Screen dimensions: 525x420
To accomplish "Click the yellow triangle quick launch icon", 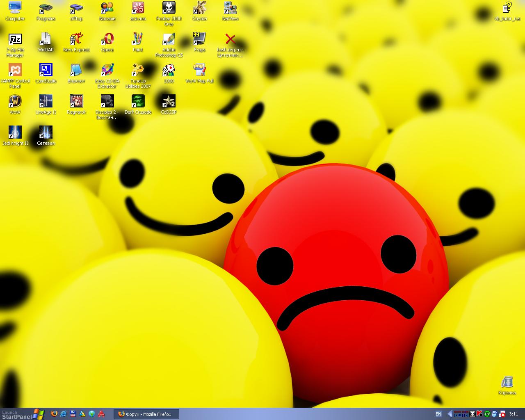I will (82, 414).
